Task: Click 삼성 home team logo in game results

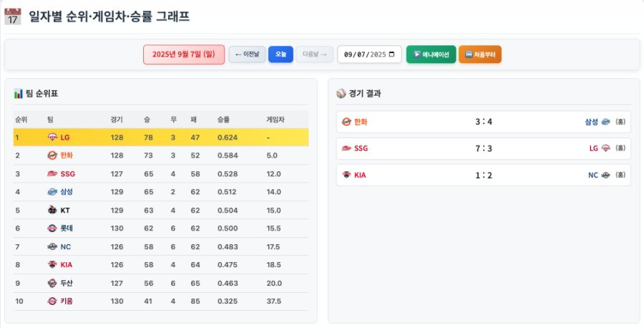Action: (606, 122)
